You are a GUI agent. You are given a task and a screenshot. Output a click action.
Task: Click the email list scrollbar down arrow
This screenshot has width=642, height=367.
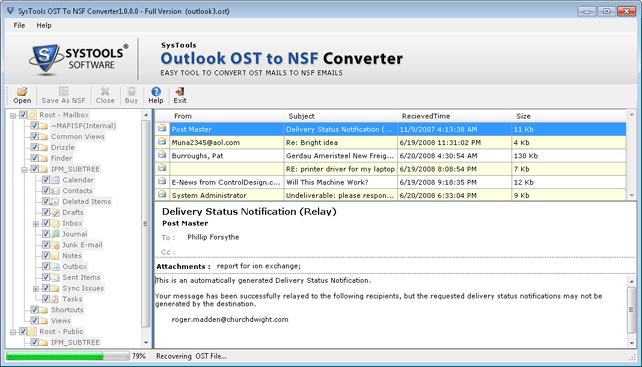[x=631, y=196]
